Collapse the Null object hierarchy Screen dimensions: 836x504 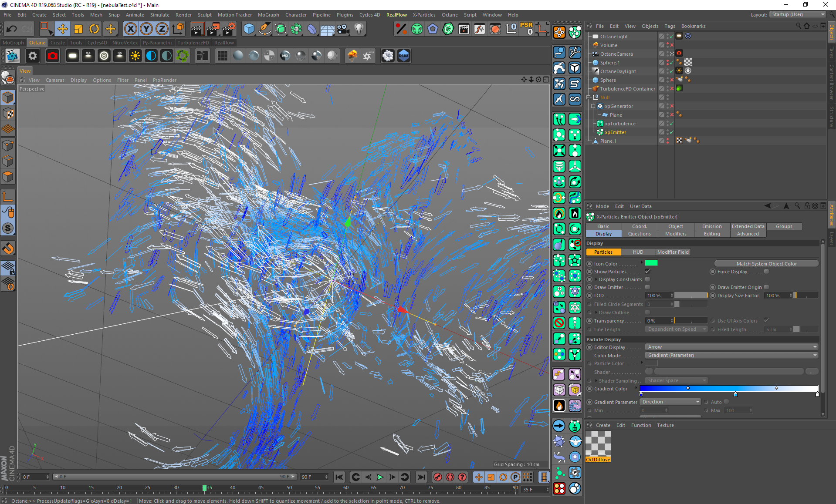[589, 97]
